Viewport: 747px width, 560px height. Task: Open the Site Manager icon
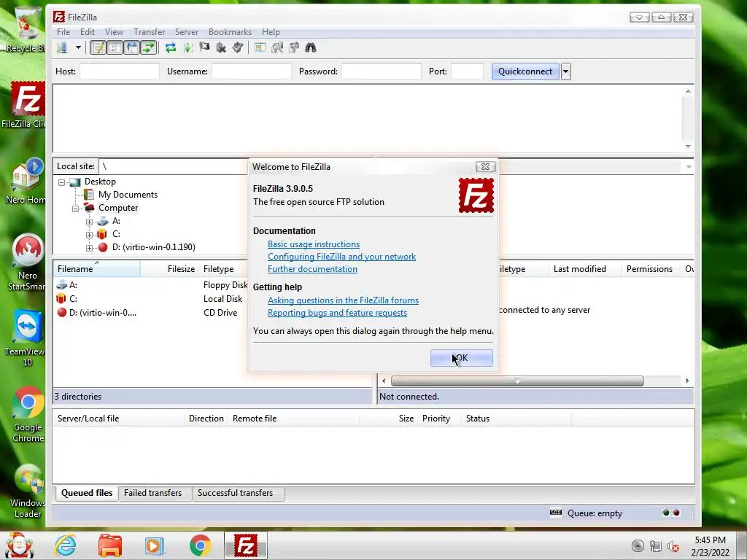63,47
